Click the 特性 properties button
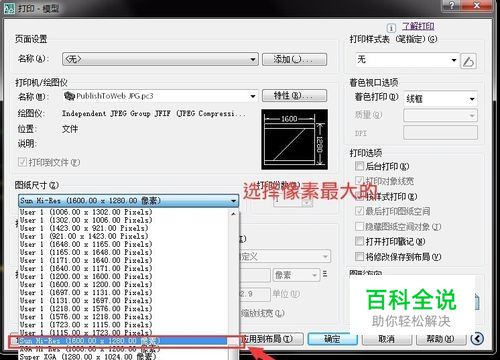Image resolution: width=500 pixels, height=360 pixels. (294, 96)
